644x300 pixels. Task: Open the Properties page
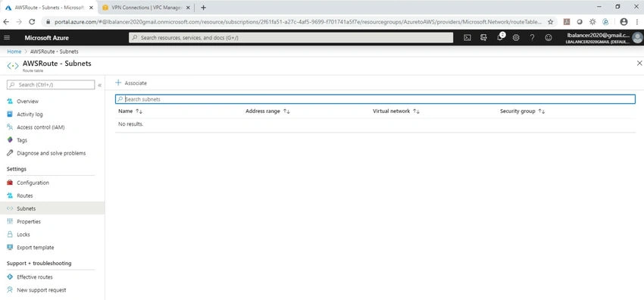coord(28,222)
